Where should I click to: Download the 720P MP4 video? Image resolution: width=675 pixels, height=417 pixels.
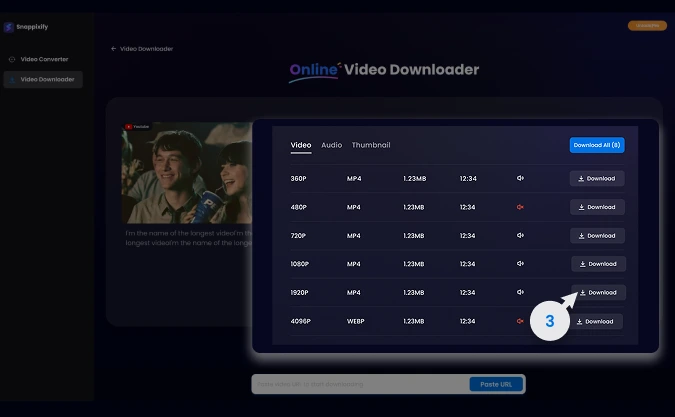(x=597, y=236)
